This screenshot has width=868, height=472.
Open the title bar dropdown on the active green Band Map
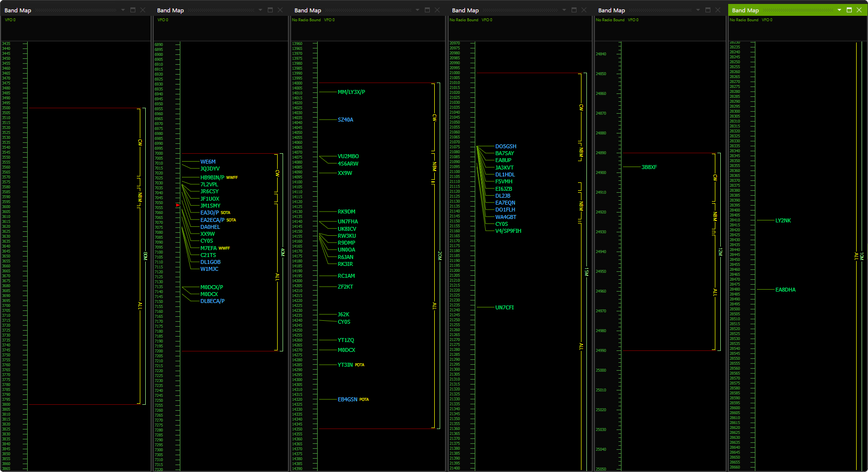click(839, 10)
